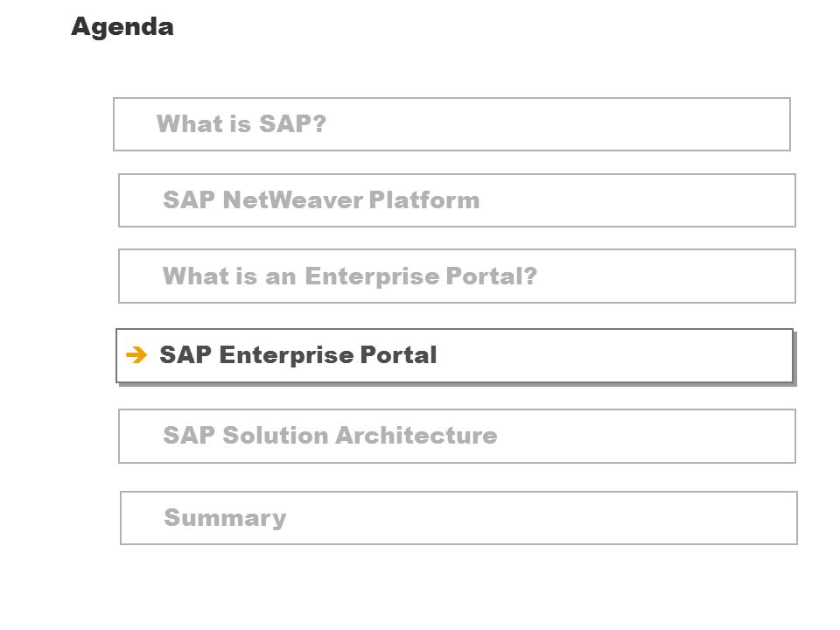840x630 pixels.
Task: Click the Summary text label
Action: point(225,518)
